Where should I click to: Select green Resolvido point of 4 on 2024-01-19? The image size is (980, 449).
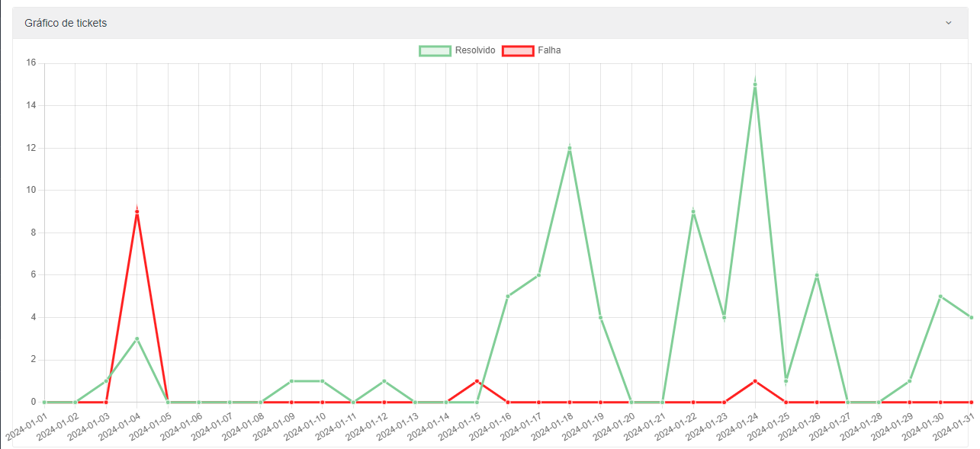600,317
